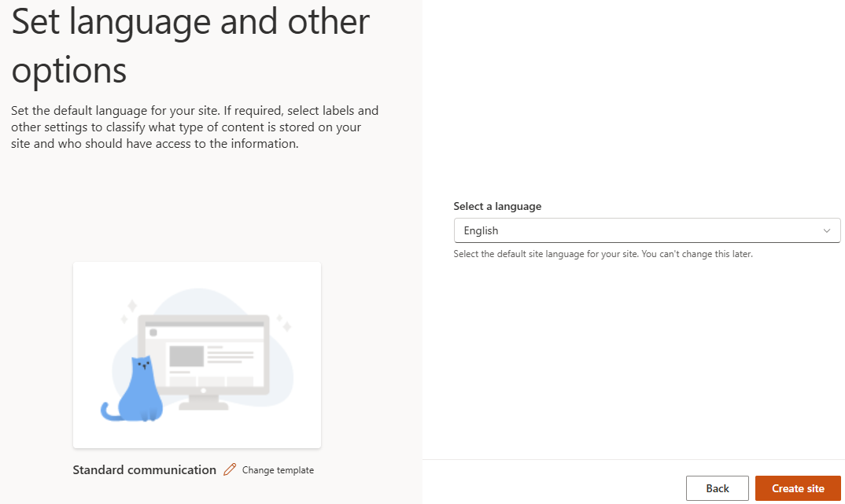Click the Standard communication template name

[x=145, y=470]
